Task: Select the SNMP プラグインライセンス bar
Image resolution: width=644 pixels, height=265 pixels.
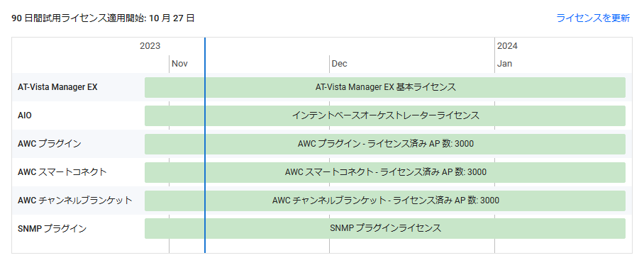Action: point(385,228)
